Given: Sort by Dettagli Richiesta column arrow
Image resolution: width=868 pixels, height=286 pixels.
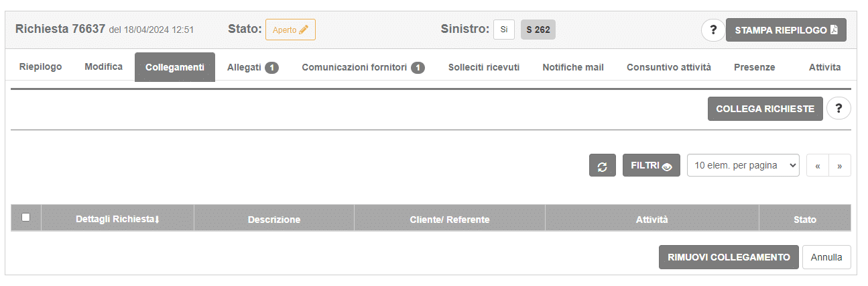Looking at the screenshot, I should coord(157,220).
